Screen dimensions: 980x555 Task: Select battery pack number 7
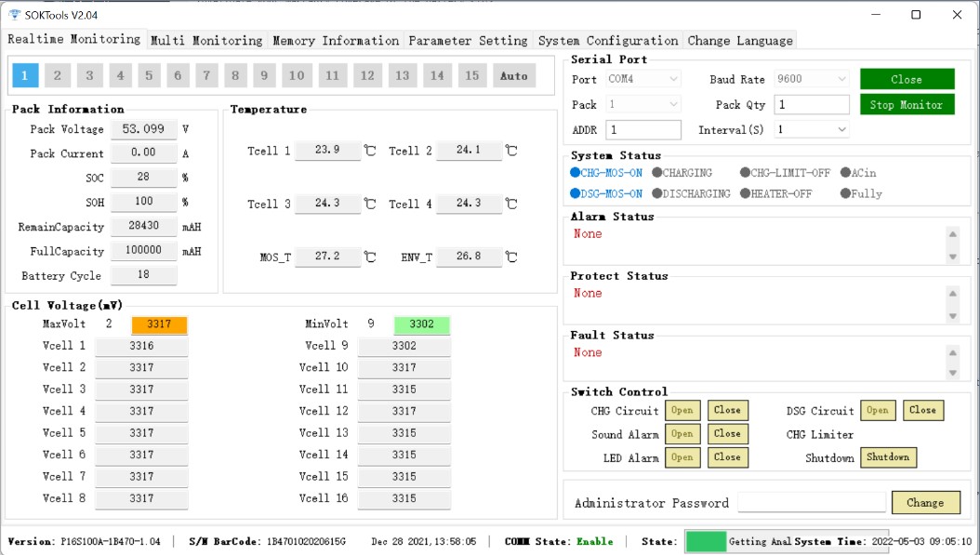(206, 75)
